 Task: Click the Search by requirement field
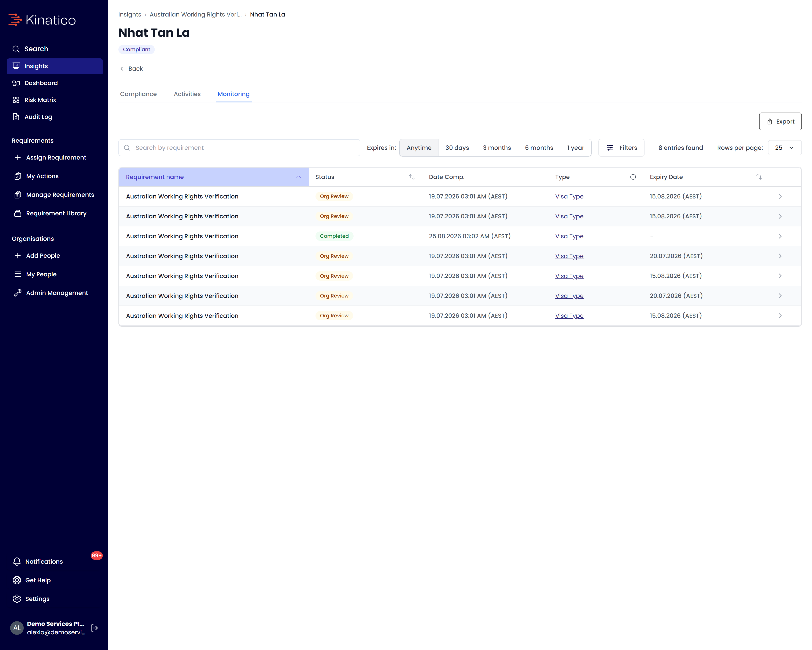pos(239,148)
